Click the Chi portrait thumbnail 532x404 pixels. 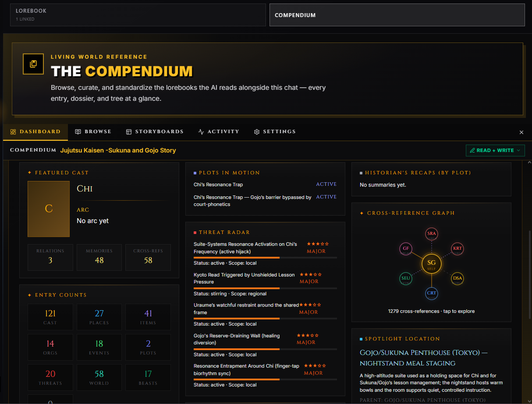click(49, 209)
